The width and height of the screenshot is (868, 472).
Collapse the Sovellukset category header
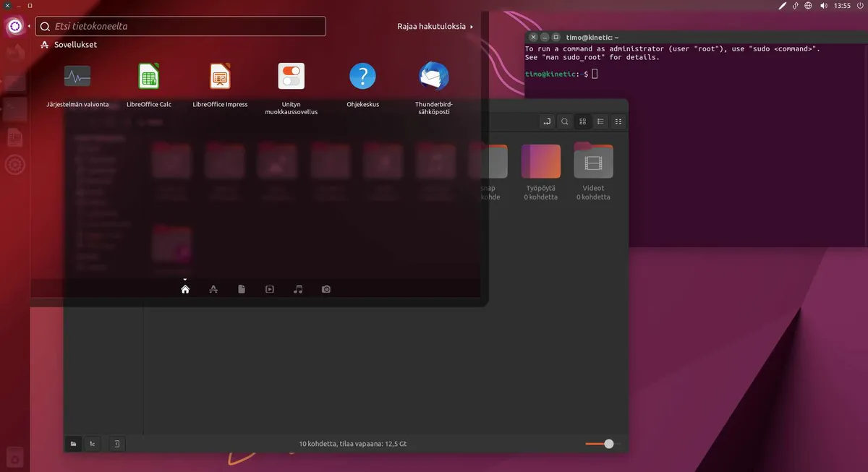(69, 45)
